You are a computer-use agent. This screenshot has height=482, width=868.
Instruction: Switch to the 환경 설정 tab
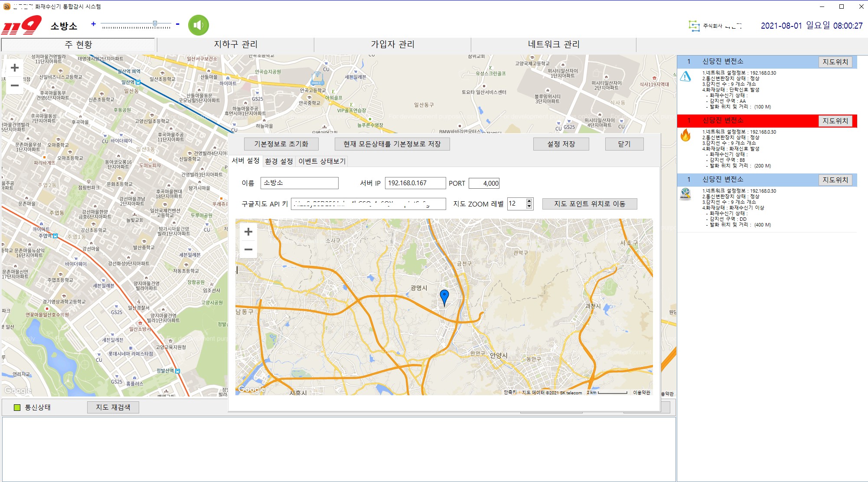point(279,161)
